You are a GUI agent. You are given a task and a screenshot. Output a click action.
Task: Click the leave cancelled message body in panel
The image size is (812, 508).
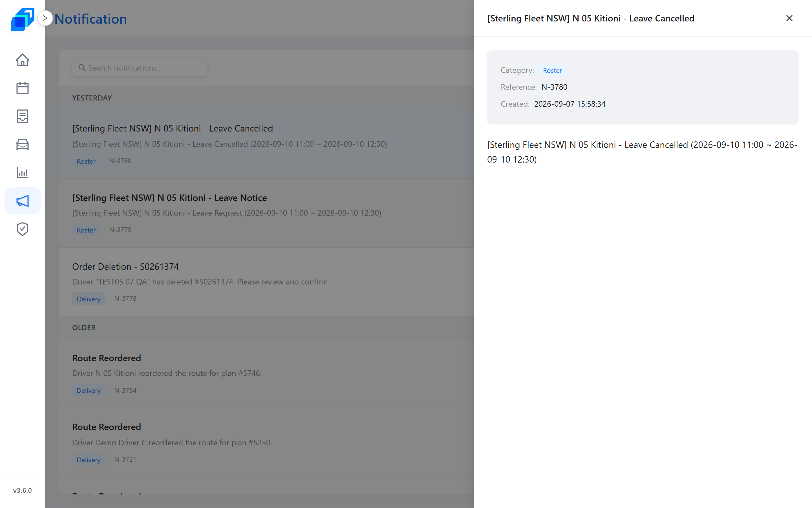[642, 152]
